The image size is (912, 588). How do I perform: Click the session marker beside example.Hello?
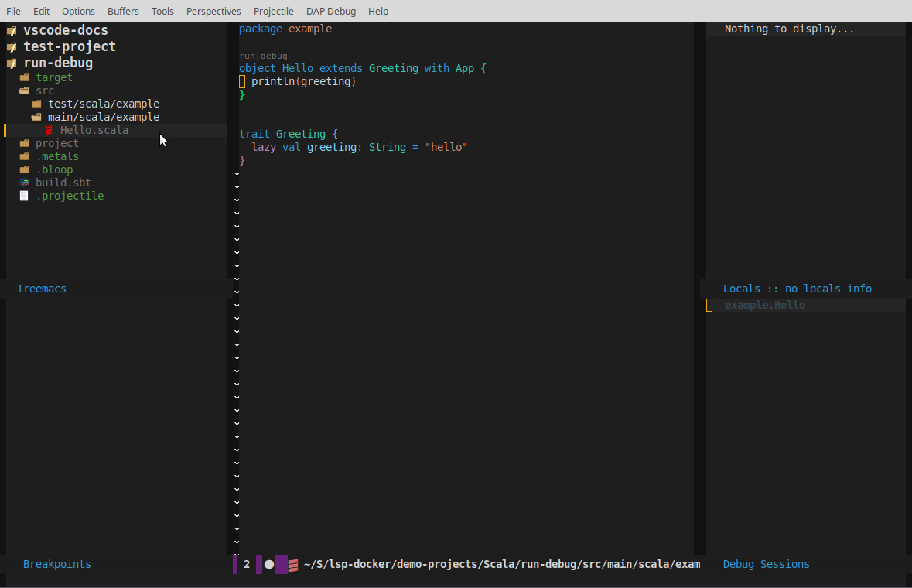pyautogui.click(x=709, y=305)
